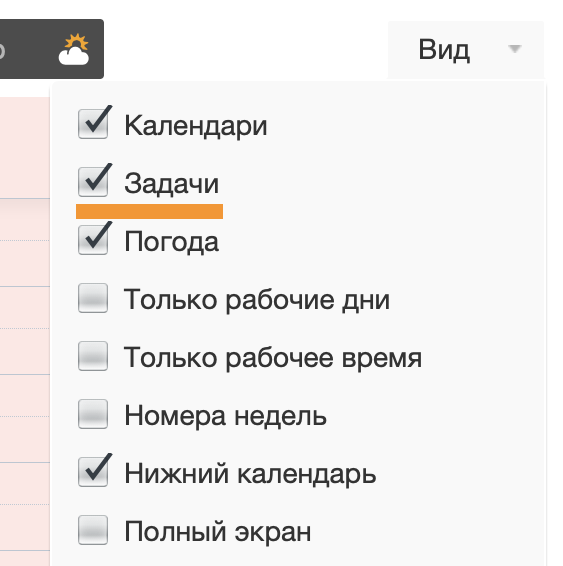Select the Задачи menu label

pyautogui.click(x=171, y=184)
